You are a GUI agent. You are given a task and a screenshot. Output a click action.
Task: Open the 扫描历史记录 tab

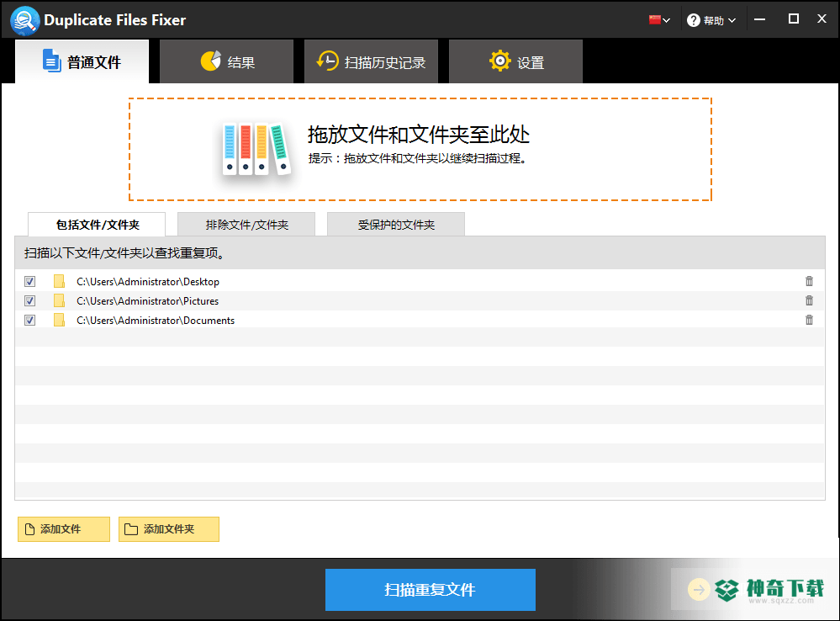point(372,61)
